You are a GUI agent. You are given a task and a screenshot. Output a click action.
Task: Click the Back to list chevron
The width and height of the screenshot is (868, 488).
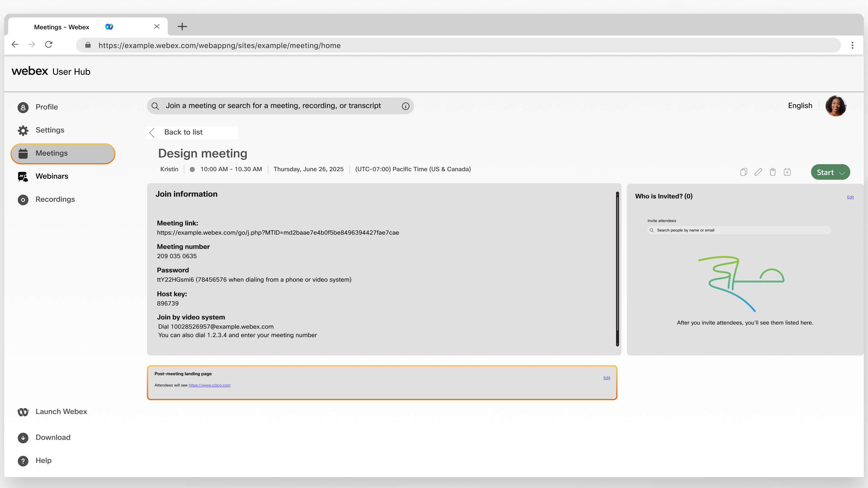click(152, 132)
